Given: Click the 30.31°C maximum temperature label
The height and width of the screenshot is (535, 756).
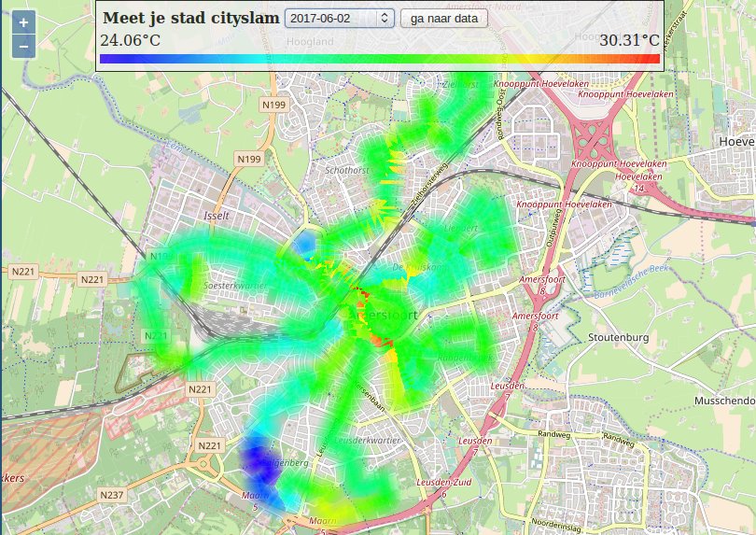Looking at the screenshot, I should [x=629, y=40].
